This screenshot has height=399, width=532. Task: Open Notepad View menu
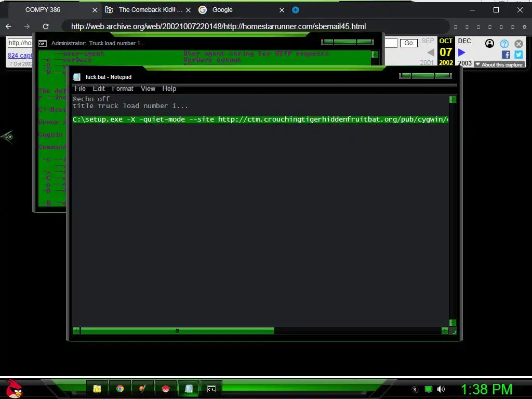(148, 88)
